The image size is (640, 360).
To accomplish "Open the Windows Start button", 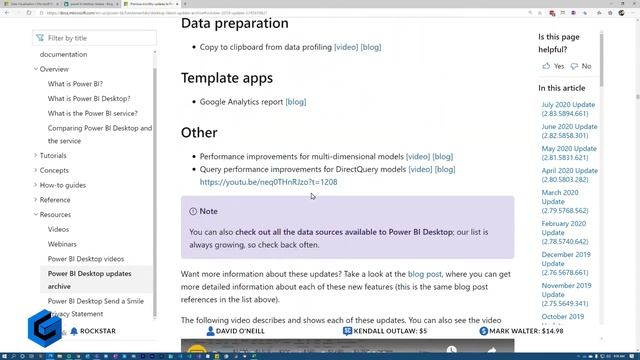I will tap(4, 356).
